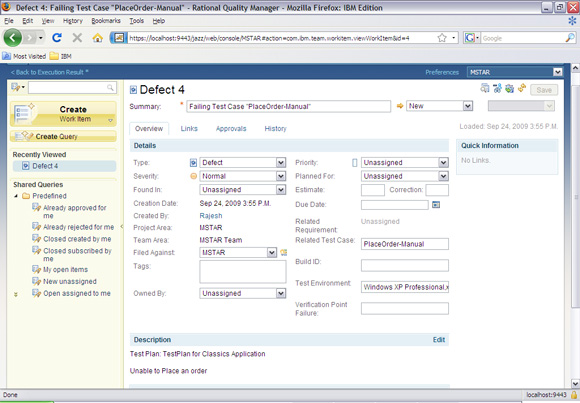The height and width of the screenshot is (403, 580).
Task: Open the History menu in menu bar
Action: pyautogui.click(x=72, y=21)
